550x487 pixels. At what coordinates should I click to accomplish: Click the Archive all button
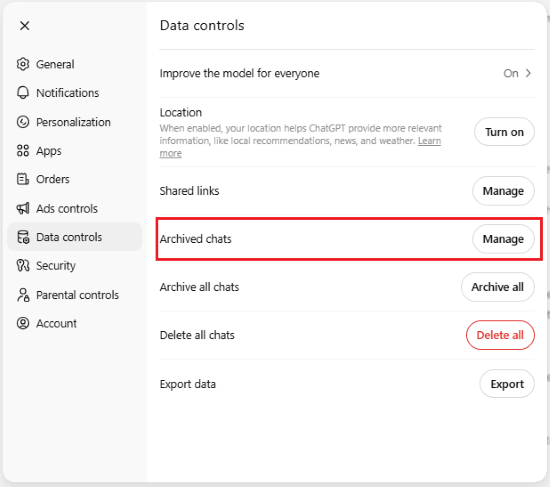[498, 287]
